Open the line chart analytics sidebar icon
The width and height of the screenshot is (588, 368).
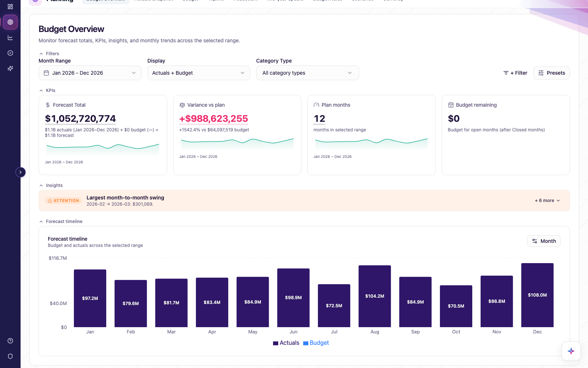10,38
